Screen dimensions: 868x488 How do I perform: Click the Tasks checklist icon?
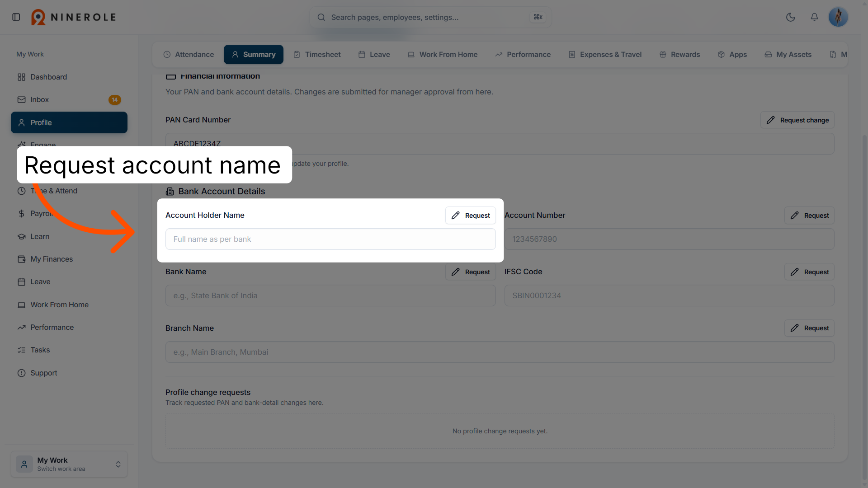click(21, 350)
